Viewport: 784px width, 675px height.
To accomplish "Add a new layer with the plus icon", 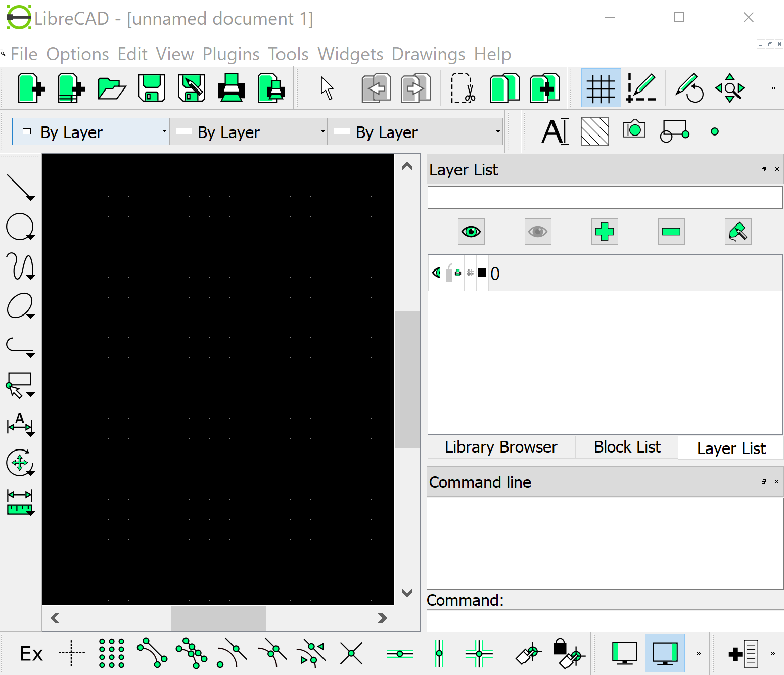I will click(x=605, y=232).
